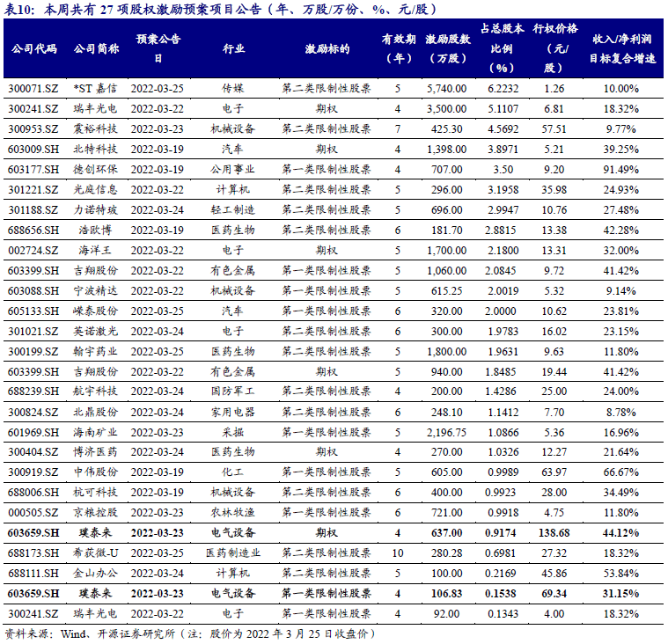Click stock code 300953.SZ

point(32,128)
